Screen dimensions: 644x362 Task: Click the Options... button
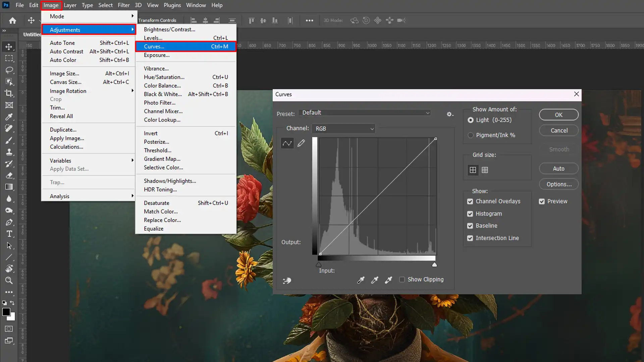tap(559, 184)
